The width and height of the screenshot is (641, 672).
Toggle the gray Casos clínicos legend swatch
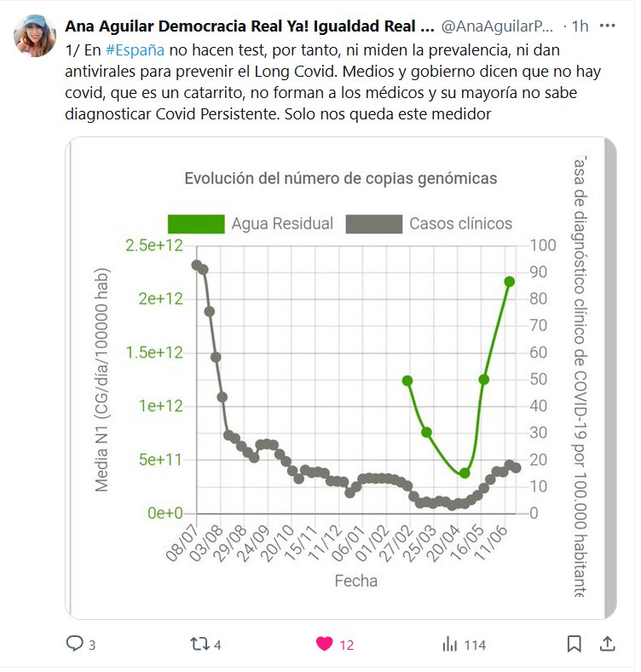pos(373,223)
